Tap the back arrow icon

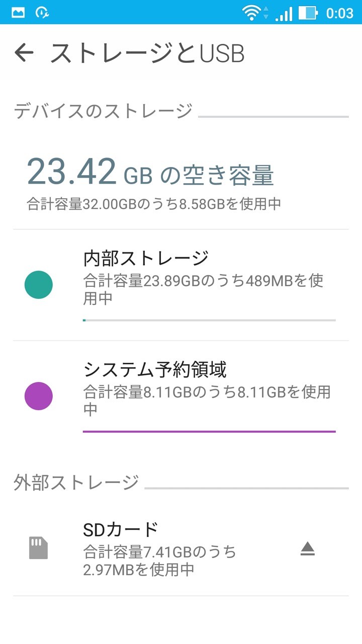click(x=24, y=52)
